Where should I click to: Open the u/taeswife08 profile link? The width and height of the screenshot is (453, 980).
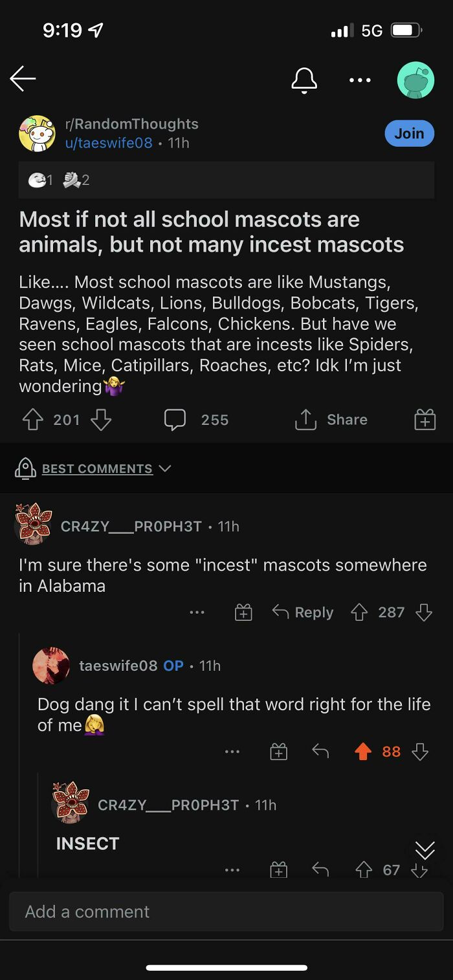click(108, 142)
